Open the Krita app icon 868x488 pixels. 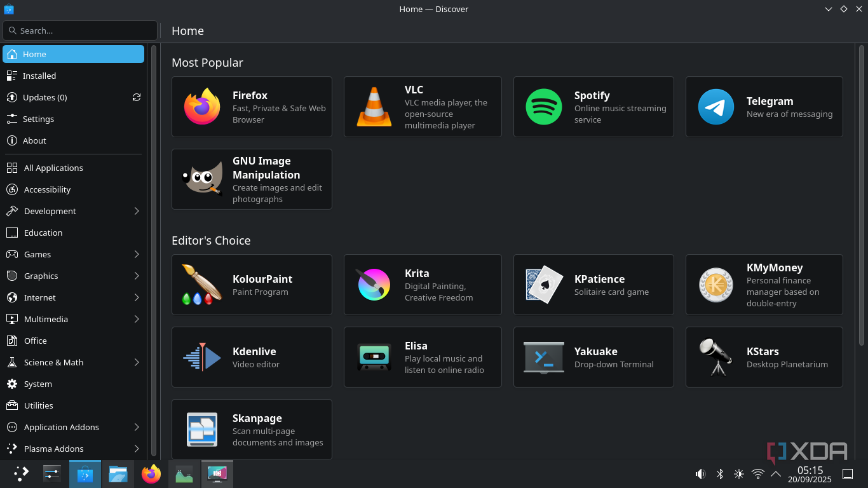[x=374, y=285]
